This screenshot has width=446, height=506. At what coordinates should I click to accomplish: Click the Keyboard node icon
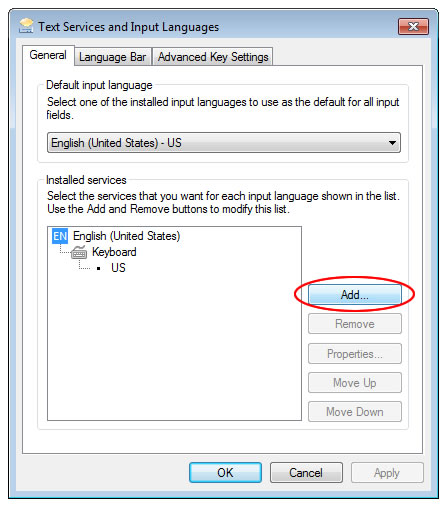coord(79,252)
